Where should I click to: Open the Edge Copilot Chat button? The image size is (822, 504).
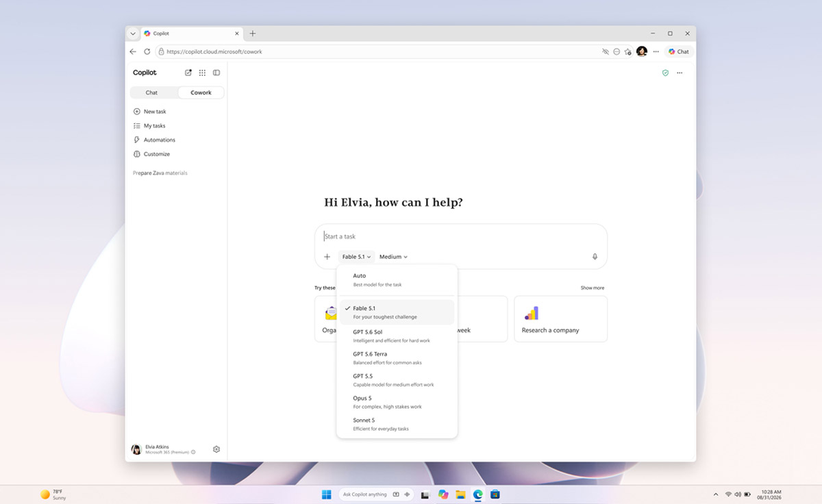tap(679, 51)
